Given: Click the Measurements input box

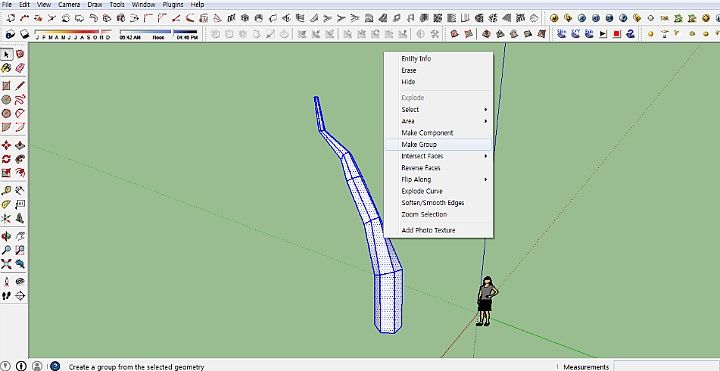Looking at the screenshot, I should (x=666, y=366).
